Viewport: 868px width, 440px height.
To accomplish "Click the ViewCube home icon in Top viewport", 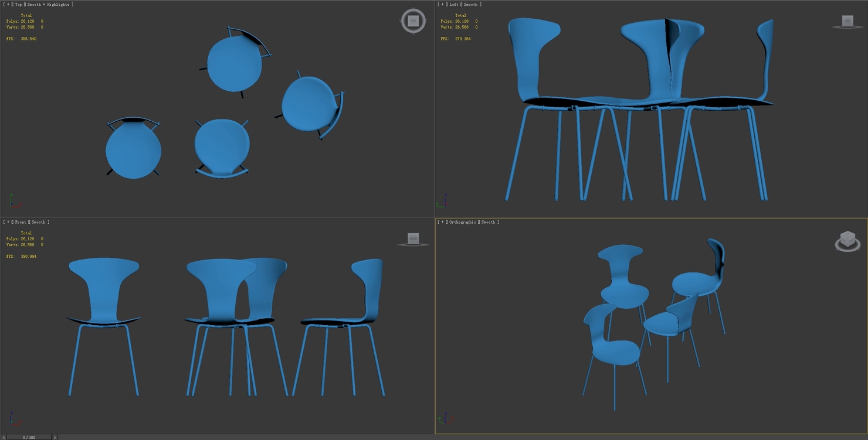I will click(x=412, y=21).
